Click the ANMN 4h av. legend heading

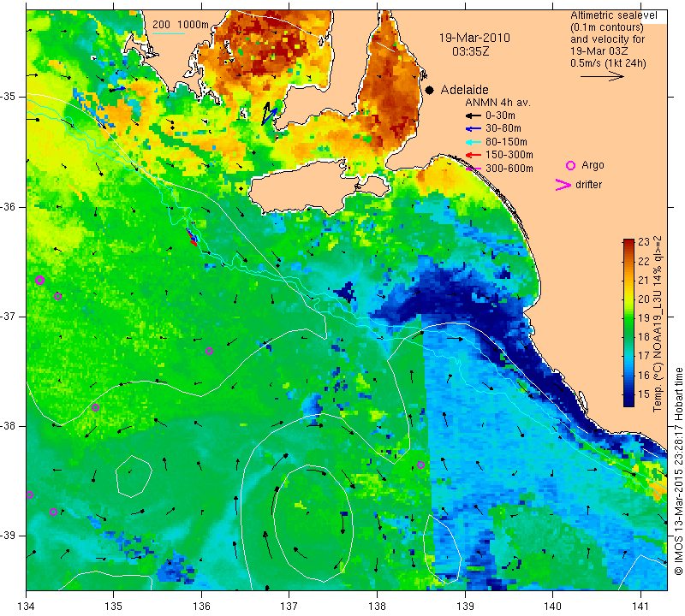(497, 103)
